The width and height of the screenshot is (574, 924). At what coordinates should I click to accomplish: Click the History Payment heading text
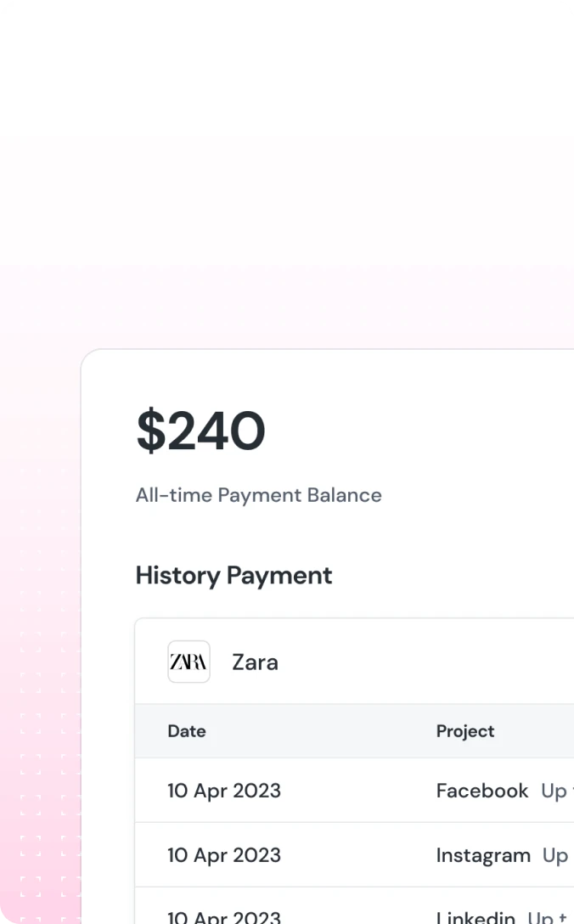point(234,576)
